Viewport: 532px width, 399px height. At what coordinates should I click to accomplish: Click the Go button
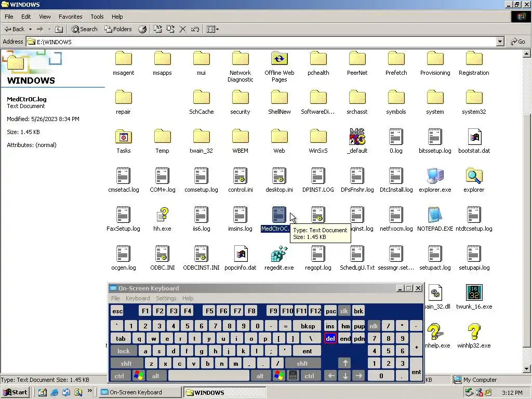[x=518, y=42]
